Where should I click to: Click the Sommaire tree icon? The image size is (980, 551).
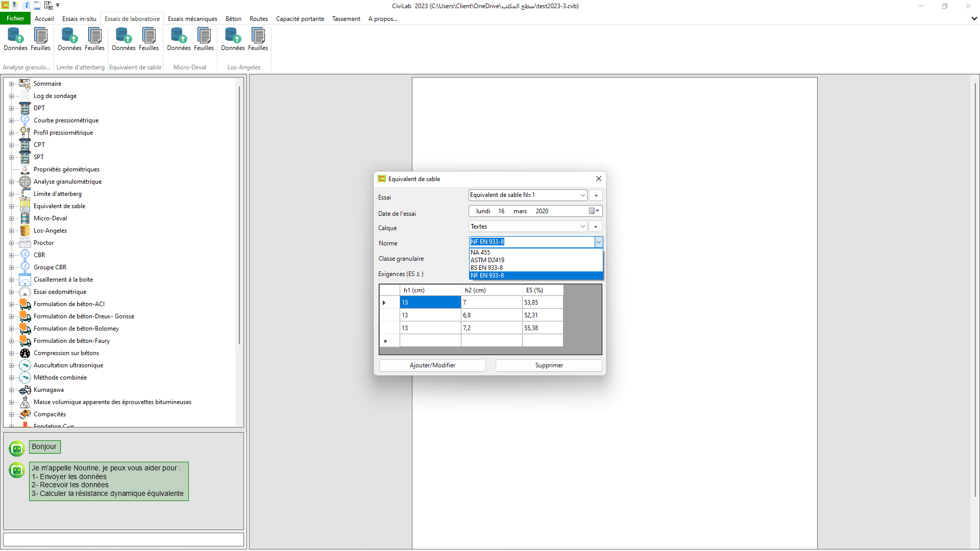tap(25, 84)
